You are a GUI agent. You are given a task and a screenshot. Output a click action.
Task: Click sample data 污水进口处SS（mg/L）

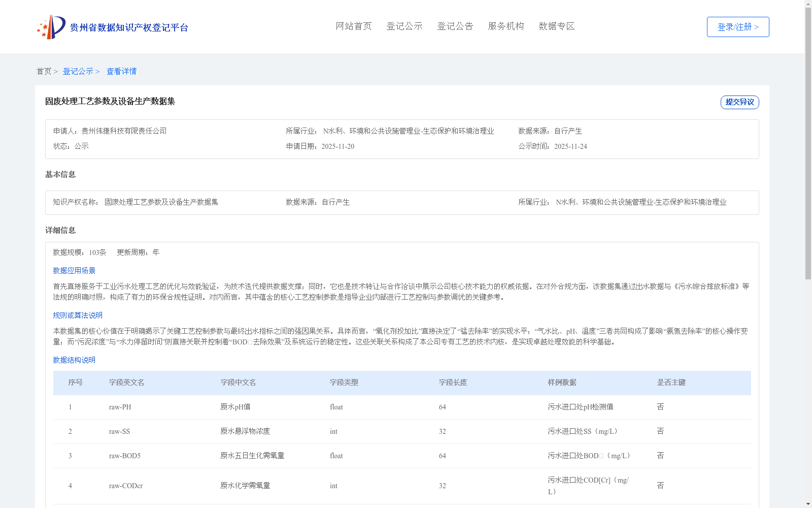point(584,431)
